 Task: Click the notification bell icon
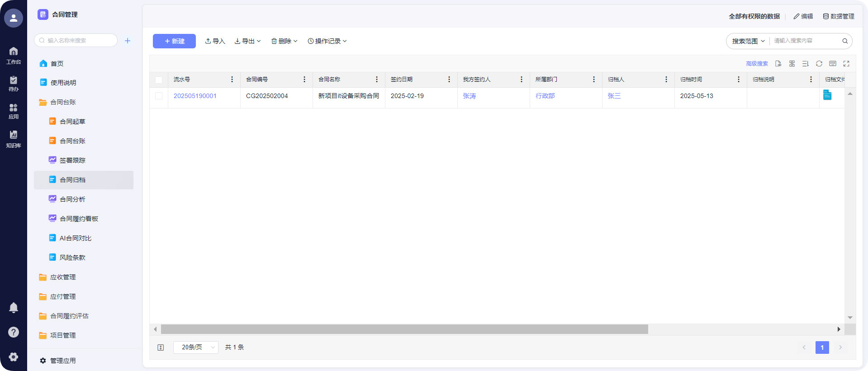tap(14, 308)
